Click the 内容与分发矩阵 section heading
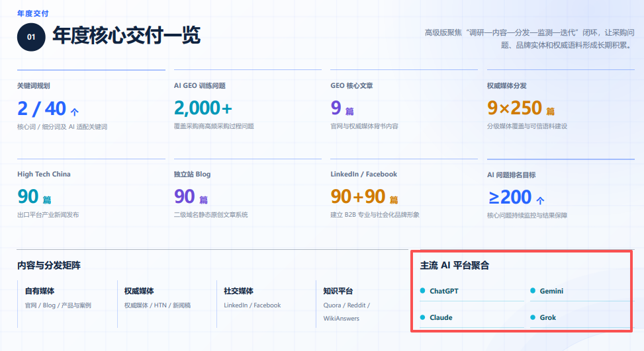The image size is (644, 351). [x=49, y=265]
